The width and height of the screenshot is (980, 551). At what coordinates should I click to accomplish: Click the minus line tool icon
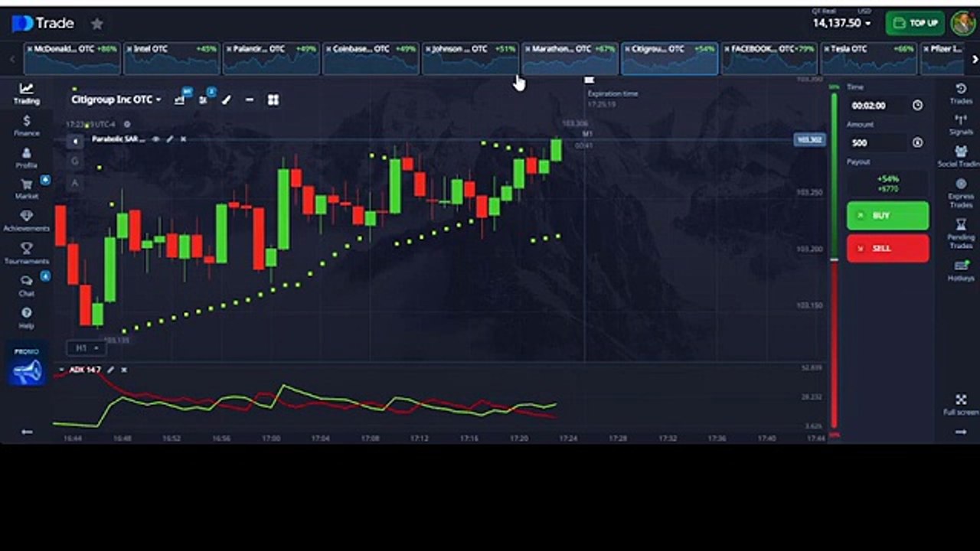[250, 99]
